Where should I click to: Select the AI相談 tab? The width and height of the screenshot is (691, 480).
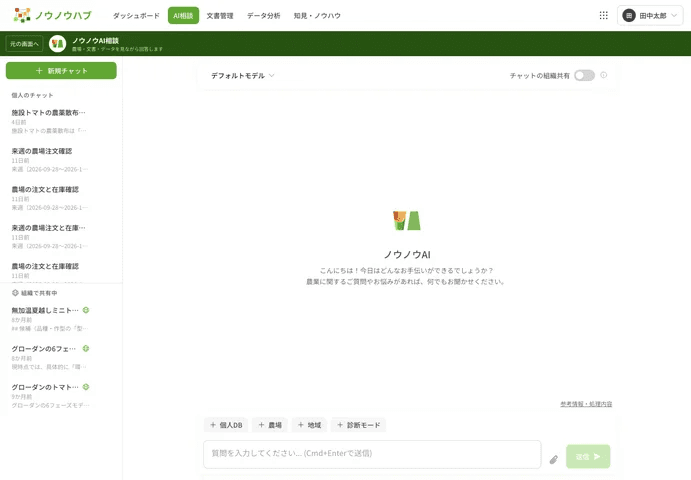(183, 16)
